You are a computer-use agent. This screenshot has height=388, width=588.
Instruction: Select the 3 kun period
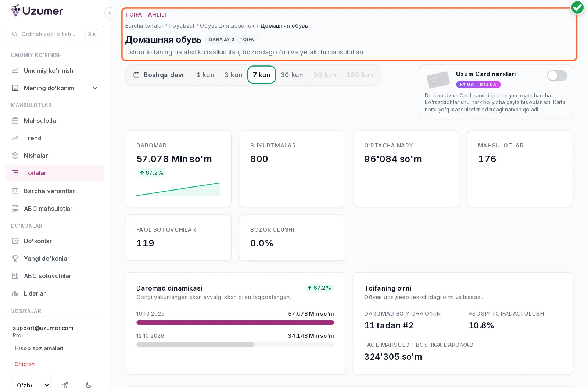tap(233, 75)
